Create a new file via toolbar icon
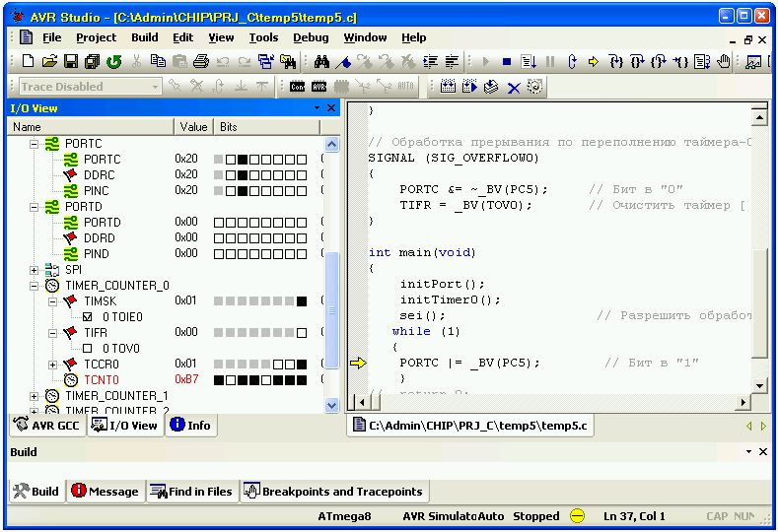778x532 pixels. (29, 61)
